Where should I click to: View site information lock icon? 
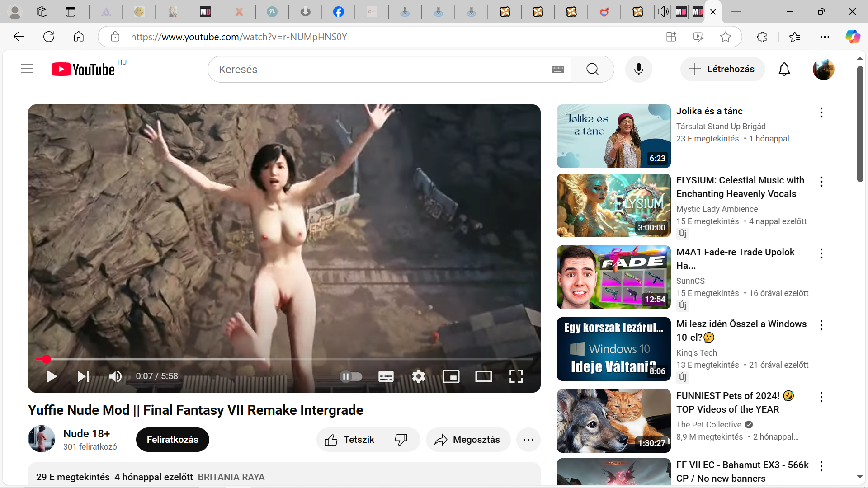click(x=115, y=37)
